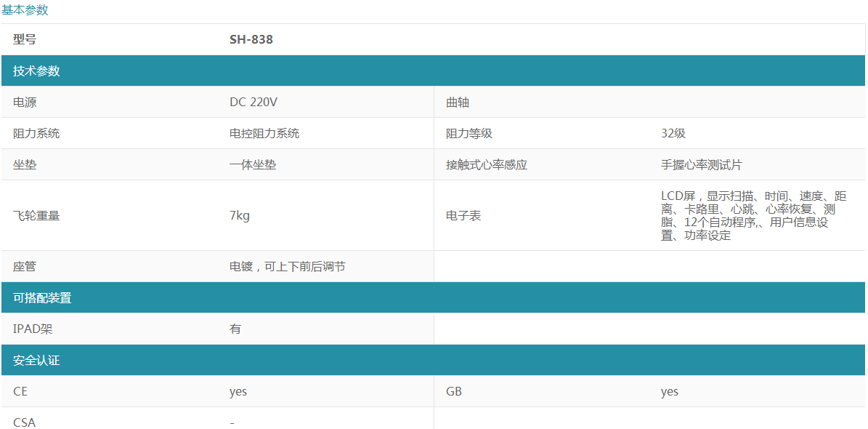This screenshot has width=868, height=429.
Task: Select the 电控阻力系统 value cell
Action: point(264,133)
